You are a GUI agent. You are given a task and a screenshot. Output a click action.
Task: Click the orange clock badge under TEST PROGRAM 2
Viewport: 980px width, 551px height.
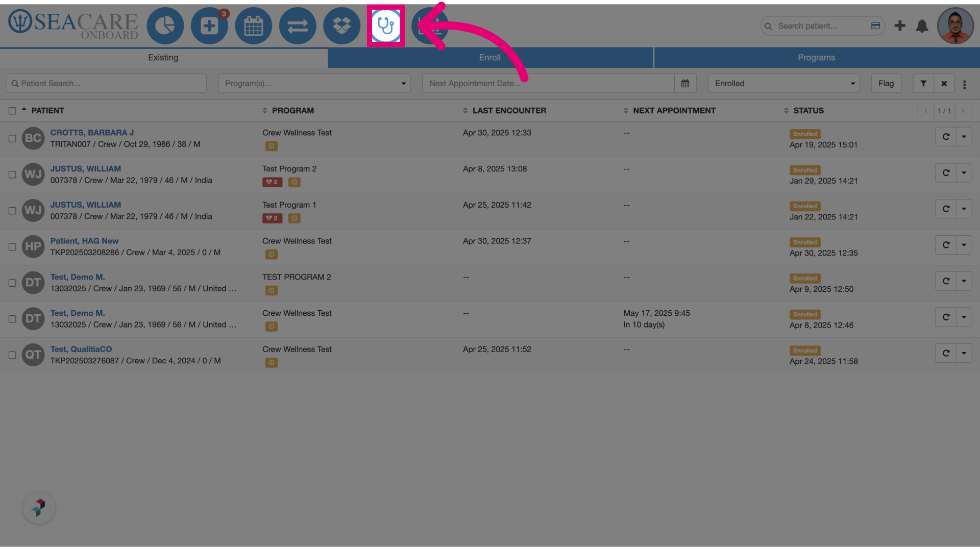(272, 290)
